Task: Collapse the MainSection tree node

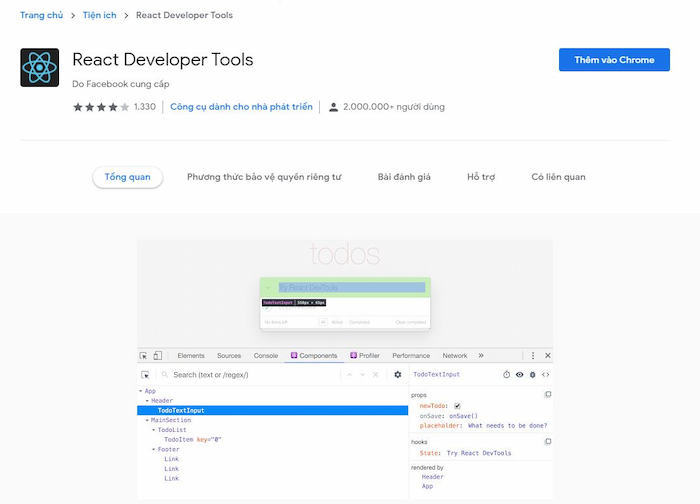Action: pyautogui.click(x=147, y=420)
